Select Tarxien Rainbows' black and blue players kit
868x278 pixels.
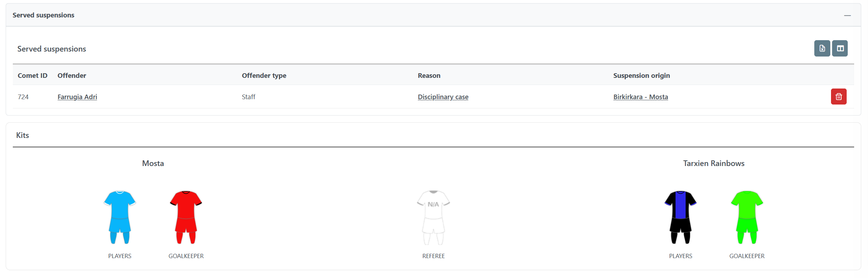tap(680, 217)
